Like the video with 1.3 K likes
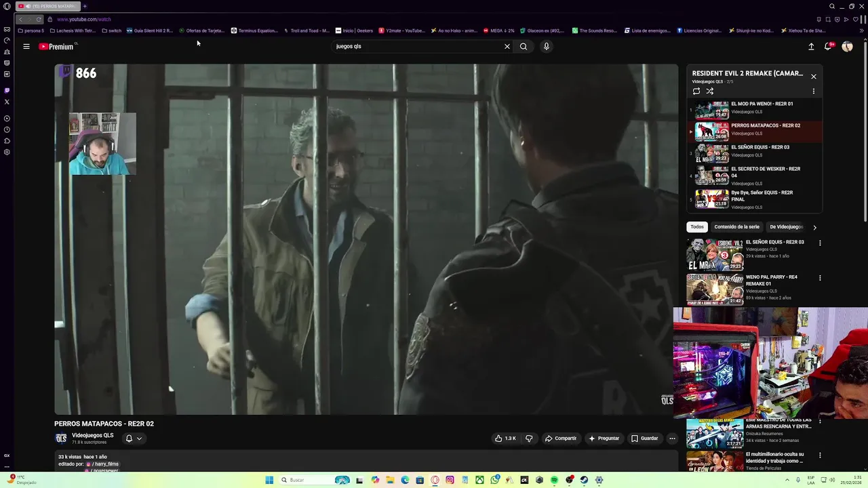This screenshot has height=488, width=868. (x=505, y=439)
